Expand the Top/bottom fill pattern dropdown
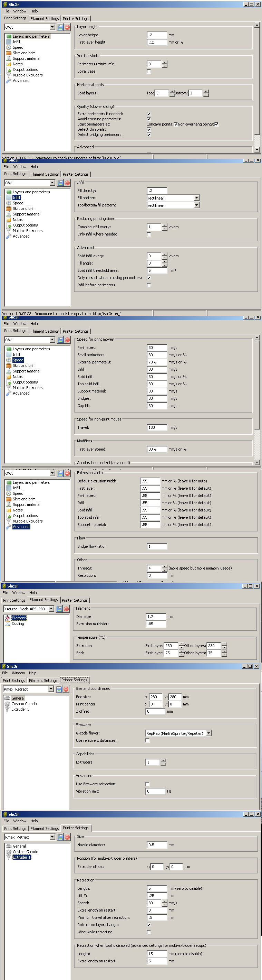 [196, 205]
